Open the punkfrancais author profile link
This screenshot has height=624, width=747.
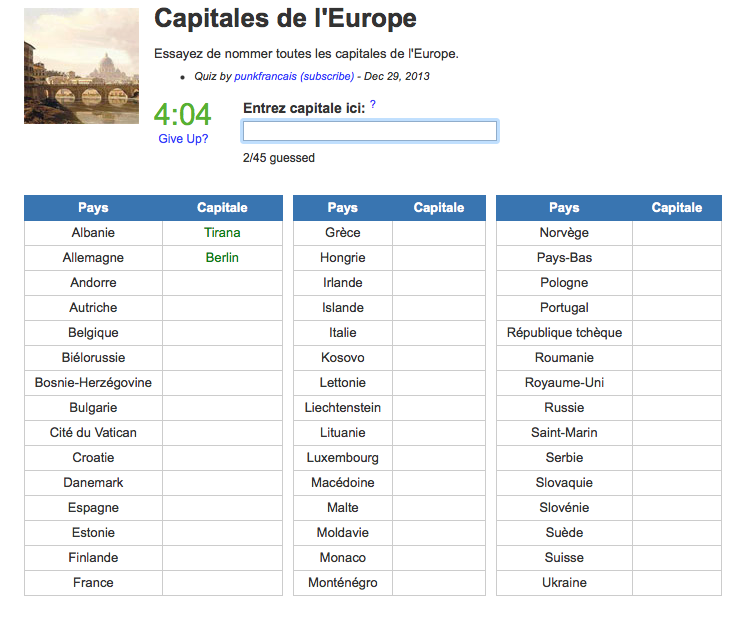click(x=265, y=76)
